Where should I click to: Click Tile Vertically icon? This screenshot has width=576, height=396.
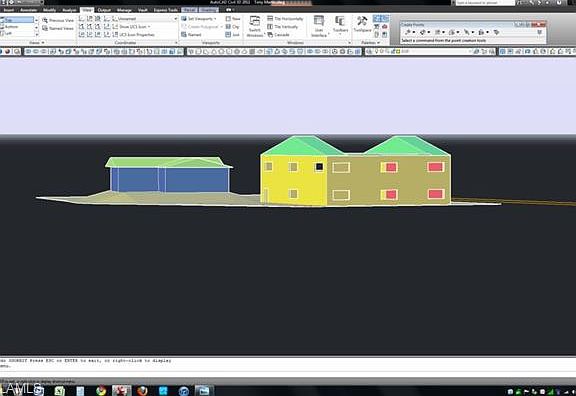tap(270, 26)
